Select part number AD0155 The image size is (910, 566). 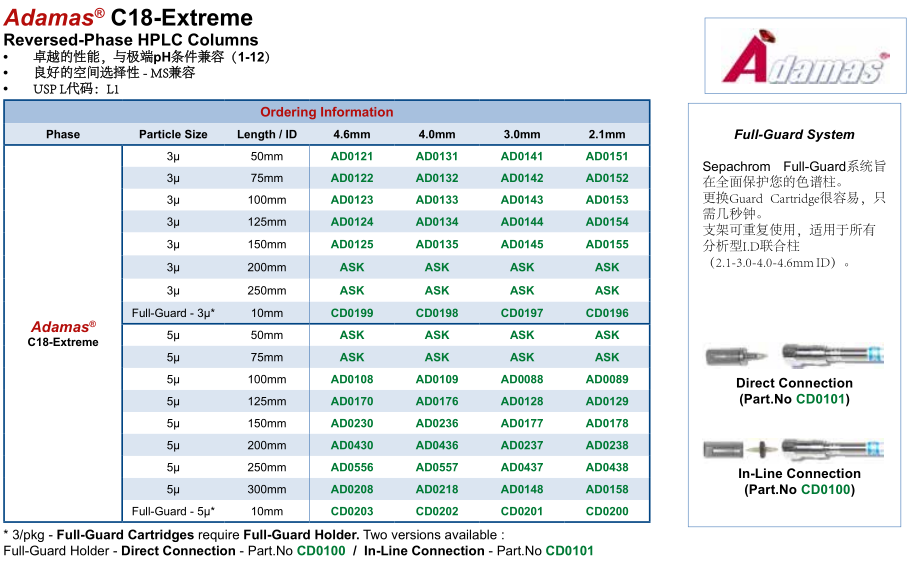click(607, 244)
